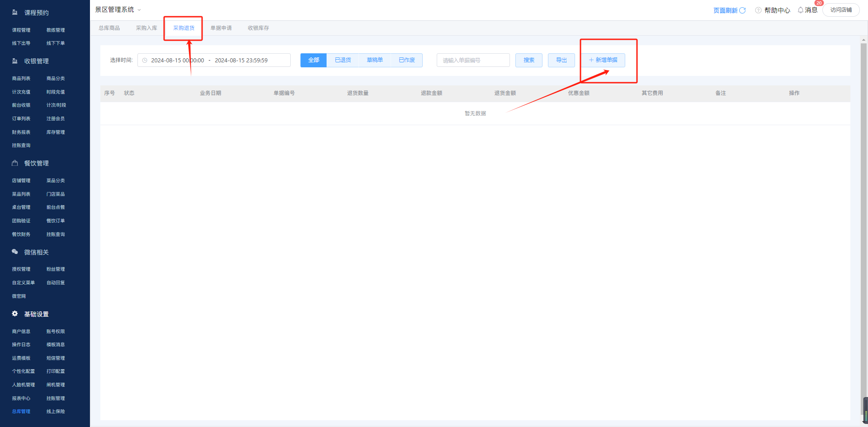Open the start date 2024-08-15 00:00:00 picker
The width and height of the screenshot is (868, 427).
[177, 61]
